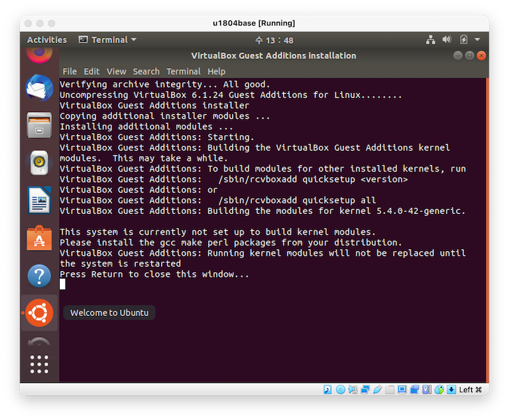The image size is (509, 420).
Task: Click the keyboard capture arrow icon
Action: (x=451, y=390)
